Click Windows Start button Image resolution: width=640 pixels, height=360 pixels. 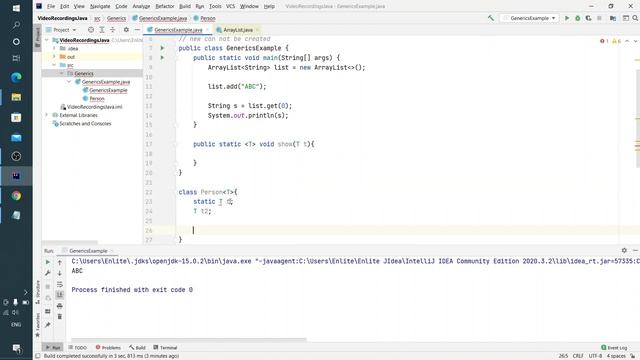tap(16, 8)
